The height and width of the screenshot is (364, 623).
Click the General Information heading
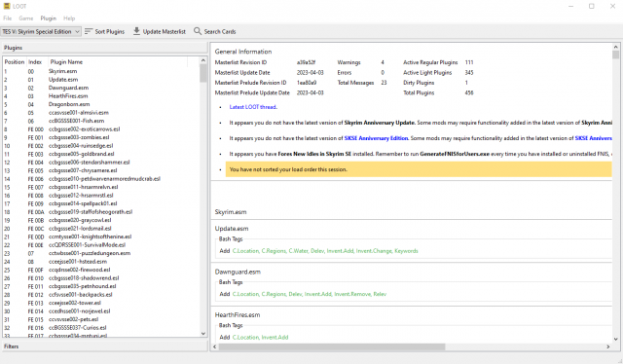pos(243,52)
